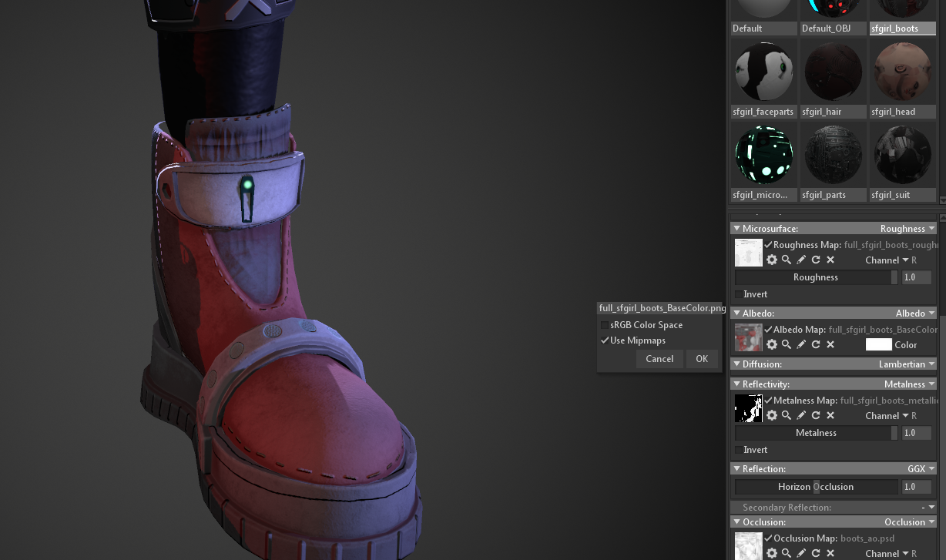Toggle Invert under Metalness slider
946x560 pixels.
click(x=739, y=450)
